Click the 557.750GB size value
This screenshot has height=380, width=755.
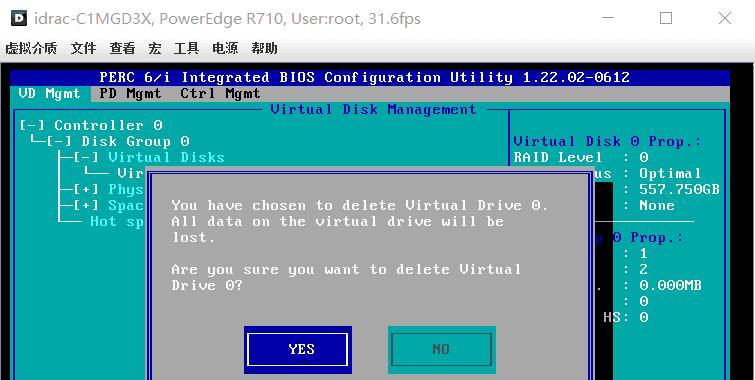pos(679,189)
